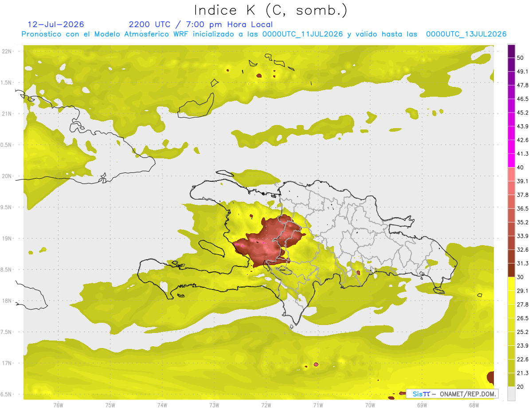Pick the darkest purple swatch above colorbar value 50
The height and width of the screenshot is (411, 532).
tap(511, 51)
